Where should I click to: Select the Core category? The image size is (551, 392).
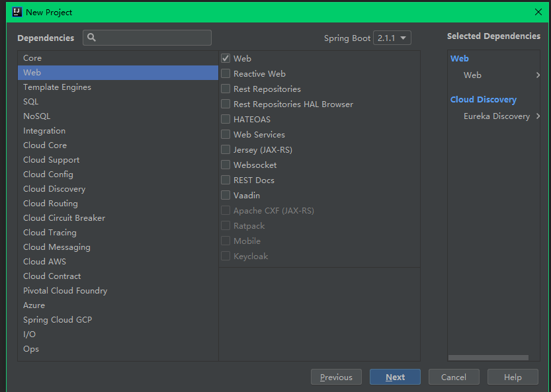tap(118, 58)
